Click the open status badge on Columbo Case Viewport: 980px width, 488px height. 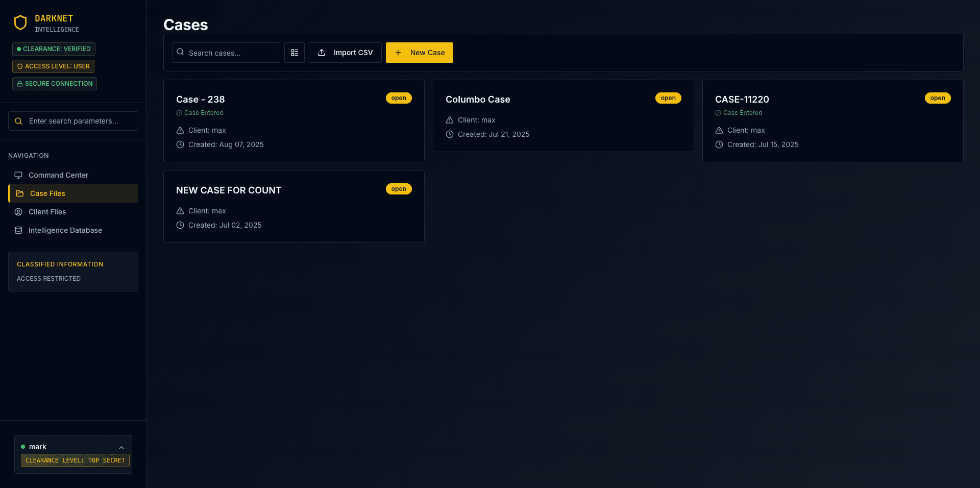click(668, 98)
